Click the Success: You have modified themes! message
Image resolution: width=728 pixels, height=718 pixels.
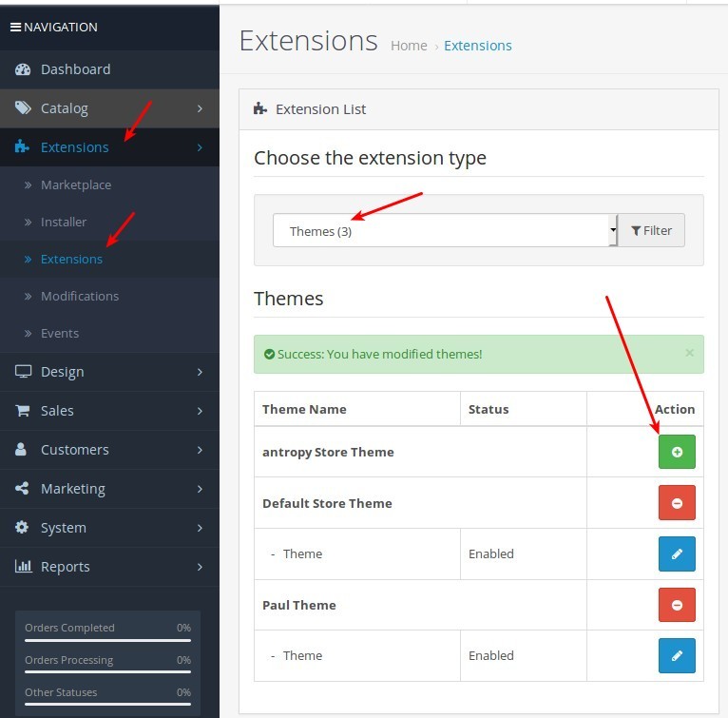[x=380, y=354]
